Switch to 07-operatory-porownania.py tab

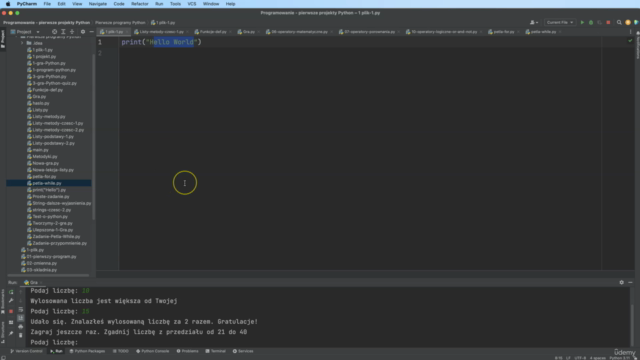[x=369, y=31]
